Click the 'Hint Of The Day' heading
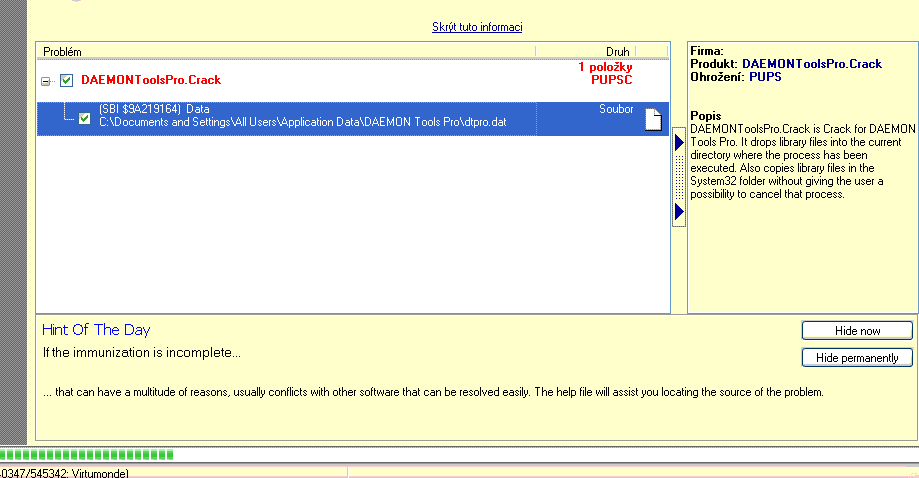 pos(96,330)
